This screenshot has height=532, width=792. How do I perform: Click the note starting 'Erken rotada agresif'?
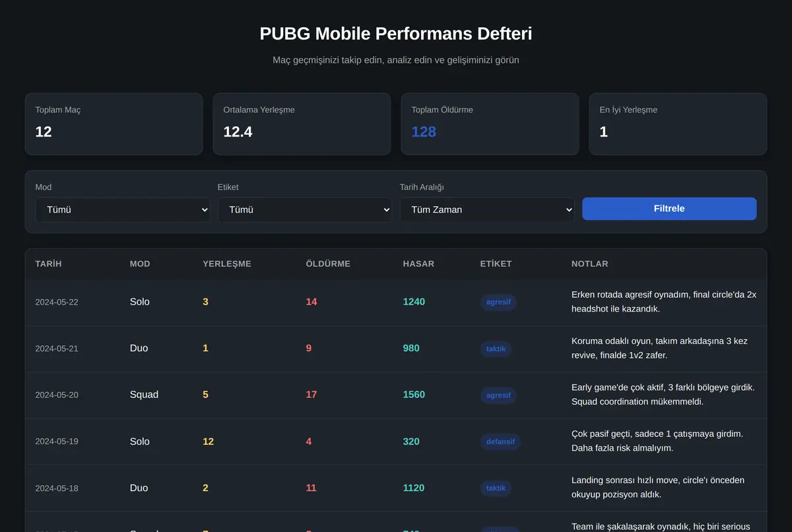[x=664, y=302]
